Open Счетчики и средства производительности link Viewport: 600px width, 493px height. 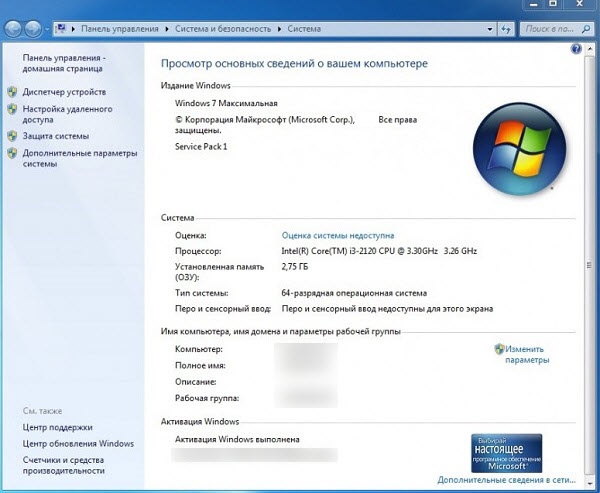coord(64,465)
